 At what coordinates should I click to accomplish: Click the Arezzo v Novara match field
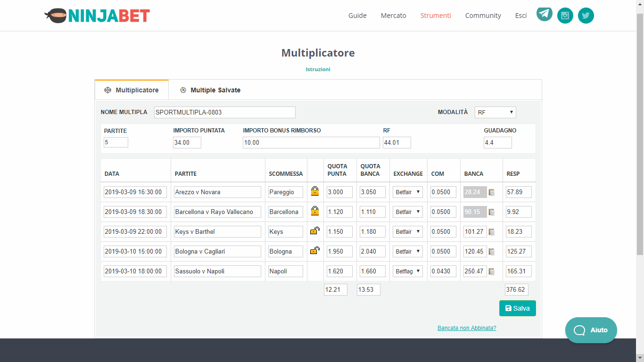point(217,192)
